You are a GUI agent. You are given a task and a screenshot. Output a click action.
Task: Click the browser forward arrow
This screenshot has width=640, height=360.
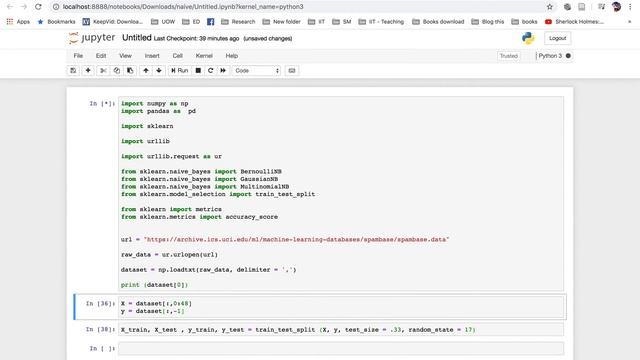point(24,7)
